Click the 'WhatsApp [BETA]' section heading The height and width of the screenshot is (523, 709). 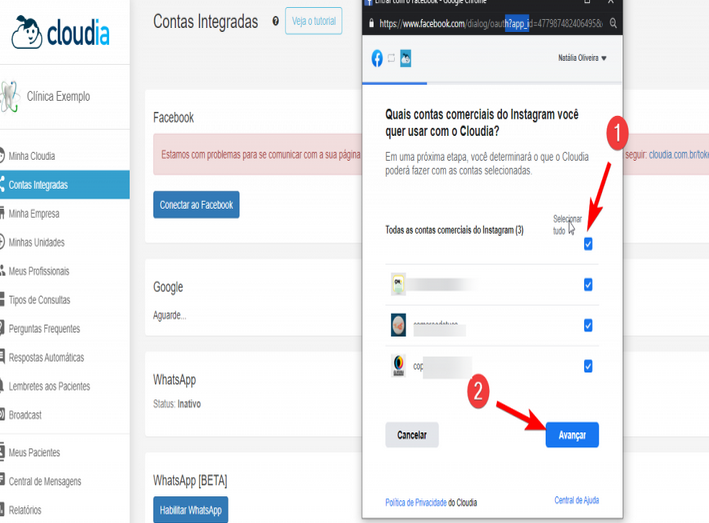[x=190, y=480]
